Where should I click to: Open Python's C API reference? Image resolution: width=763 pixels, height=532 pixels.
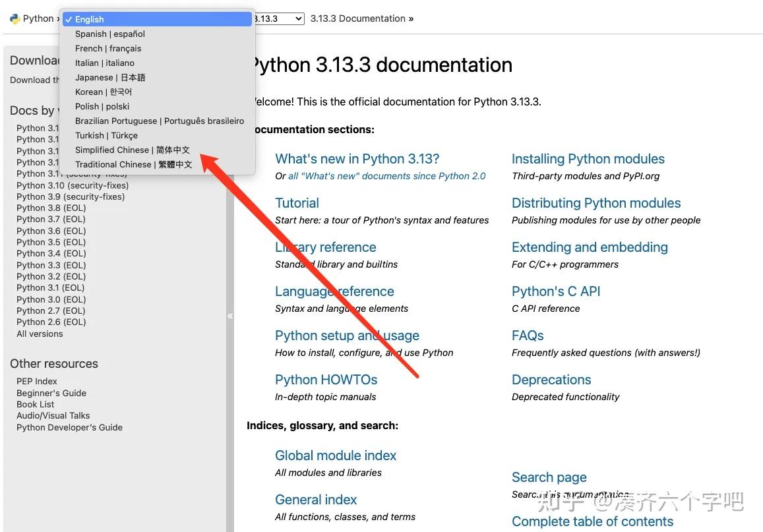(x=555, y=291)
